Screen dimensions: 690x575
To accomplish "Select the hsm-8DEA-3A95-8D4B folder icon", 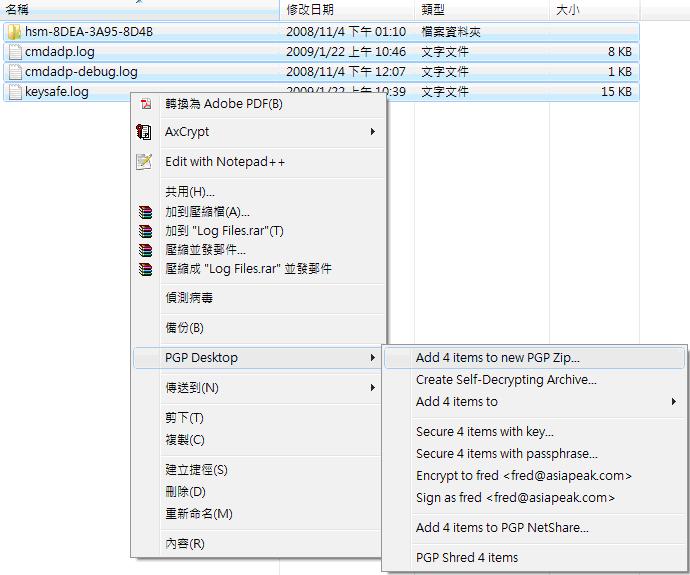I will (14, 31).
